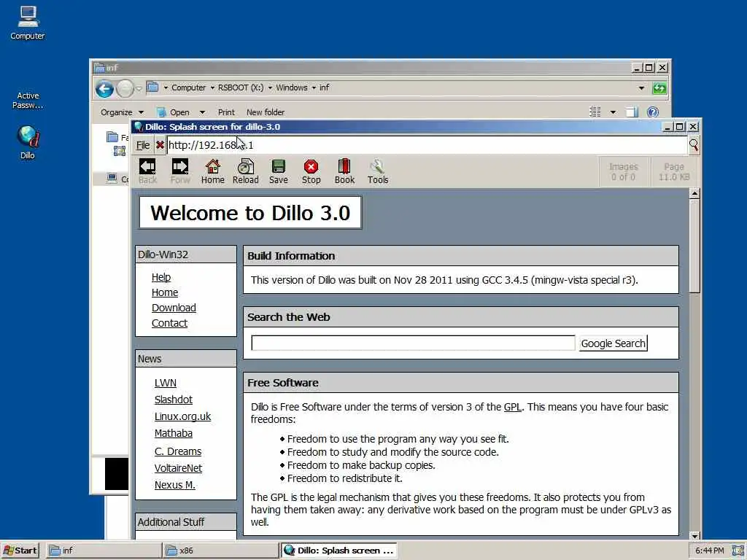Switch to the inf taskbar window
Screen dimensions: 747x560
tap(104, 551)
